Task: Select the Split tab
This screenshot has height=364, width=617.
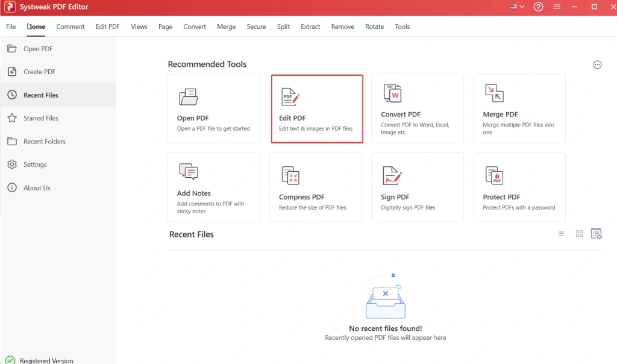Action: 283,27
